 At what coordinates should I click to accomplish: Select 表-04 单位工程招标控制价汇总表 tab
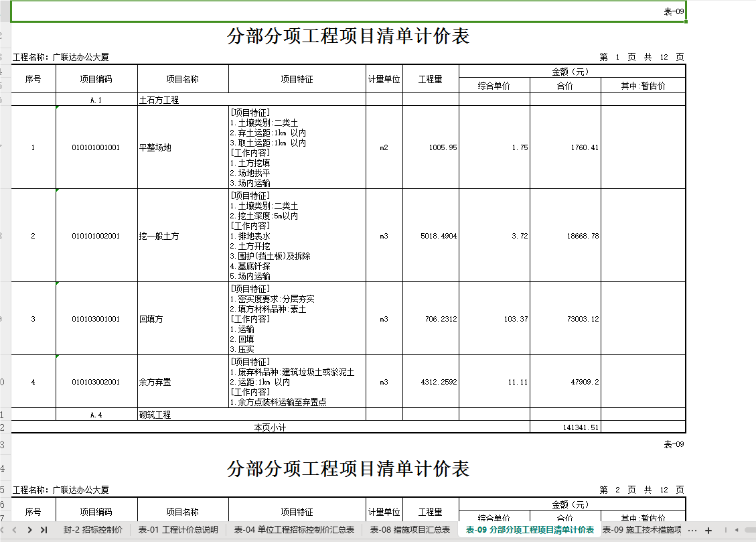[294, 530]
